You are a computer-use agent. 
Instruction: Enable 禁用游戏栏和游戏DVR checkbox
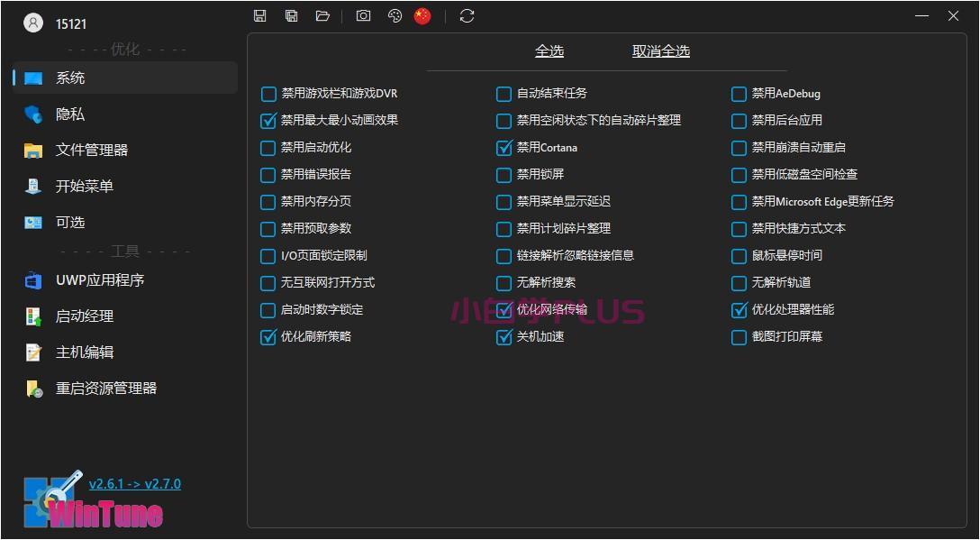pyautogui.click(x=268, y=94)
